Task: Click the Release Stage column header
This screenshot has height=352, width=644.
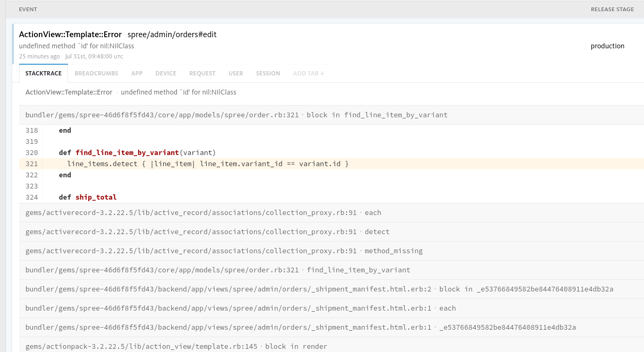Action: pos(612,10)
